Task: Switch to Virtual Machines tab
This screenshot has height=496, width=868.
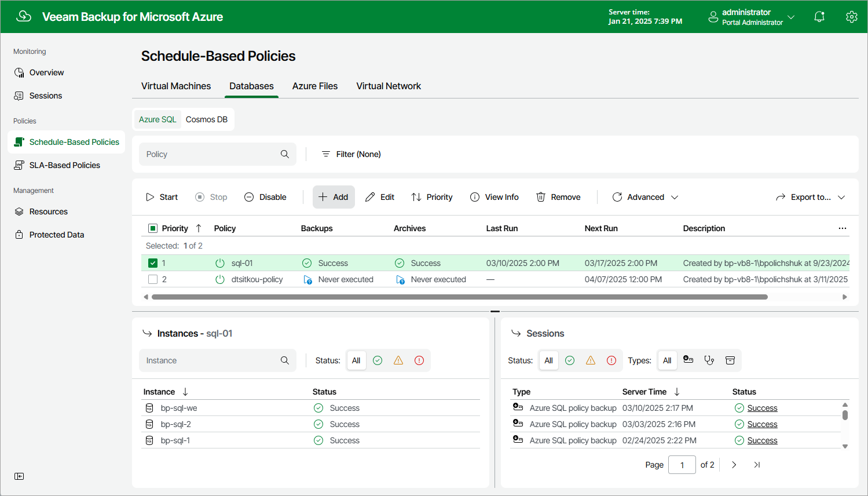Action: coord(176,86)
